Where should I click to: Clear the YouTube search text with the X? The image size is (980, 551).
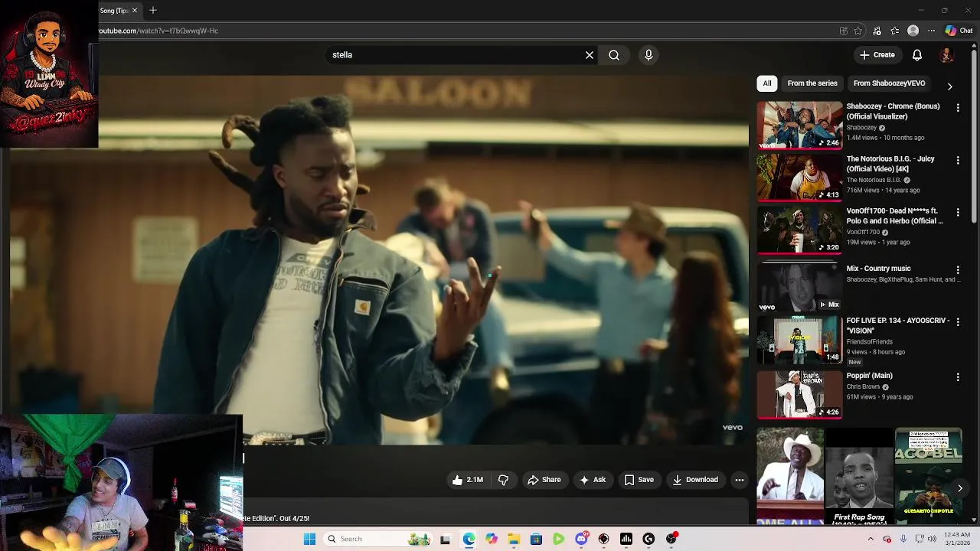click(x=590, y=55)
